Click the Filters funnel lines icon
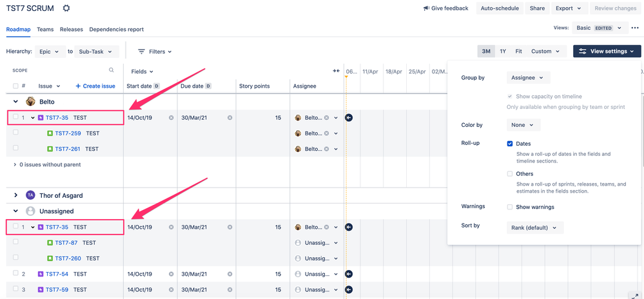 141,52
